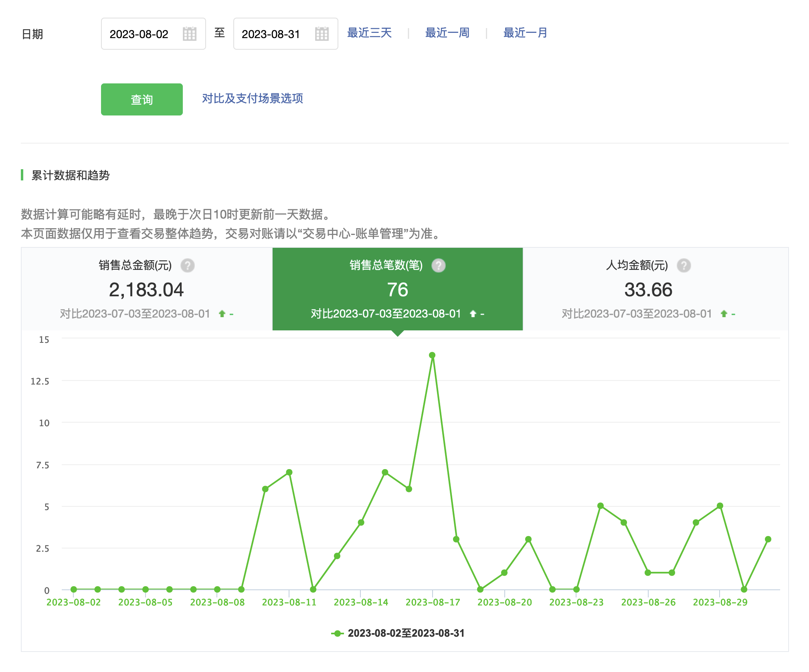Choose the 最近一周 quick range

click(447, 33)
